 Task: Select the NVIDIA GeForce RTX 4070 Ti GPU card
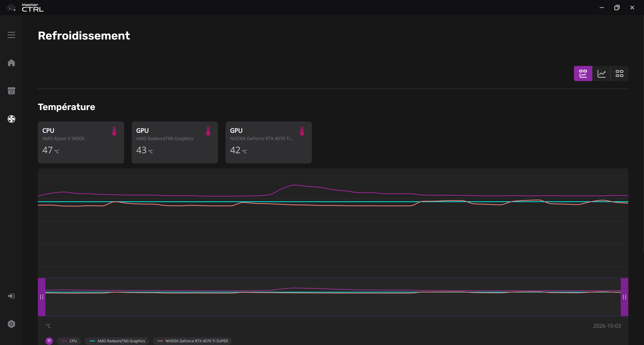(x=269, y=142)
